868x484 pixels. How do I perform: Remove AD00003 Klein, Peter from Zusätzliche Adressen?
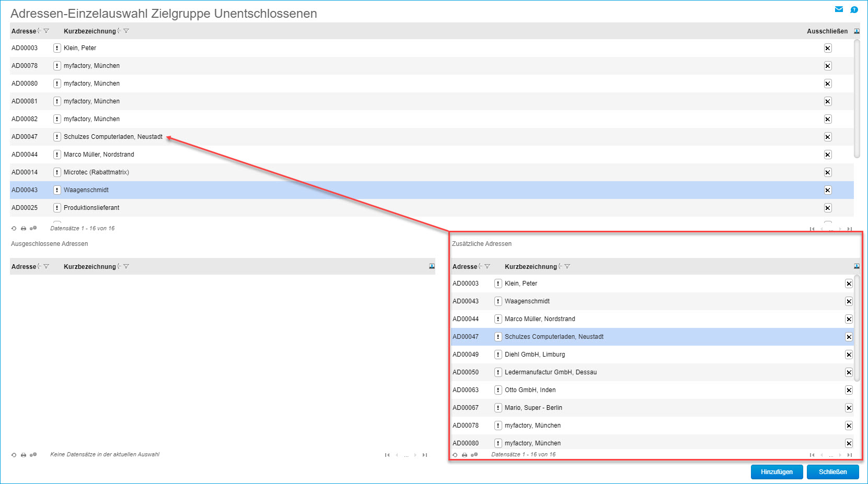pos(849,284)
